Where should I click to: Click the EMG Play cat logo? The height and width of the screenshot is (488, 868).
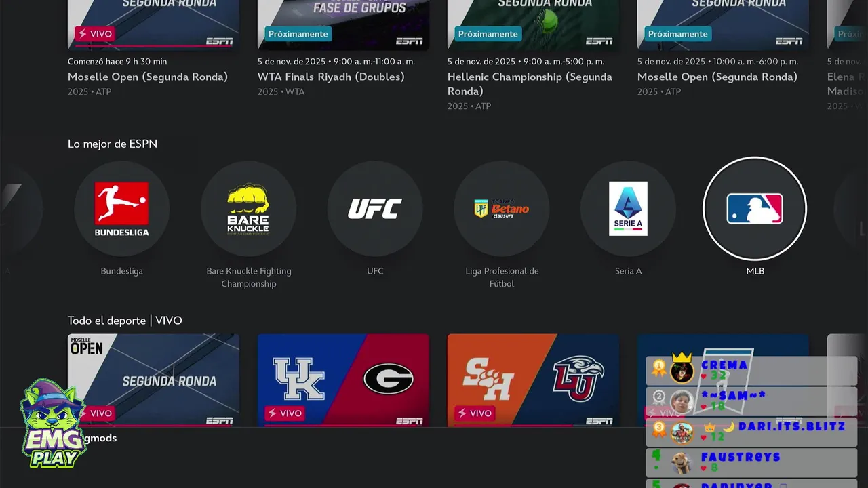point(52,424)
